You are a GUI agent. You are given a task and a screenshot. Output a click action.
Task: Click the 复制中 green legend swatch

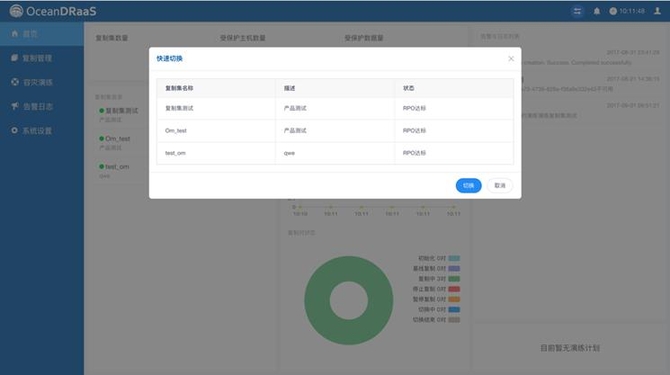454,278
